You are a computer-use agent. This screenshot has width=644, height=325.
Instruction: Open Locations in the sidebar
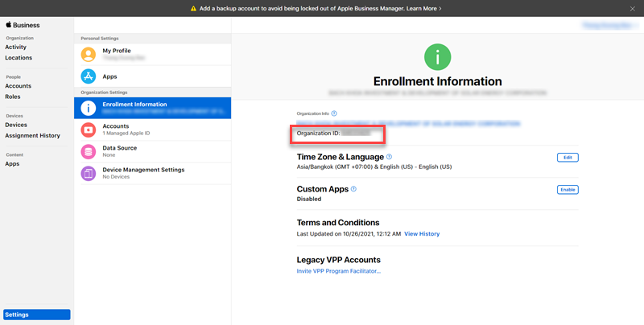[19, 58]
